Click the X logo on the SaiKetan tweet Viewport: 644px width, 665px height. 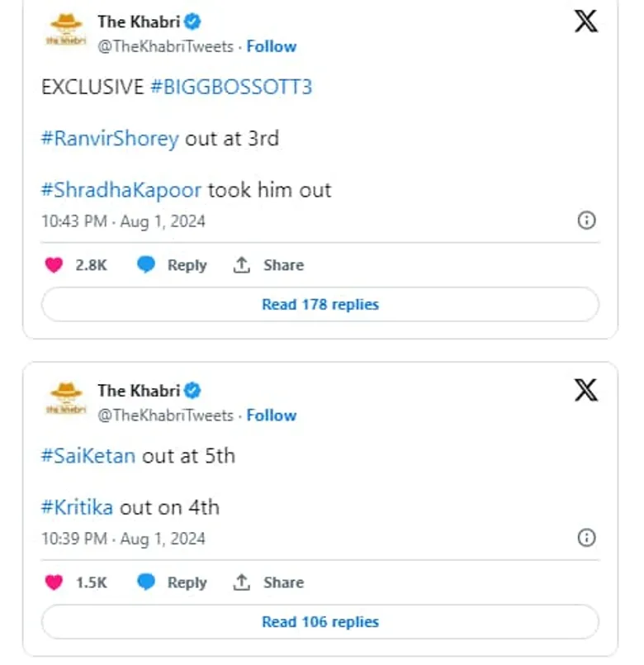[585, 391]
